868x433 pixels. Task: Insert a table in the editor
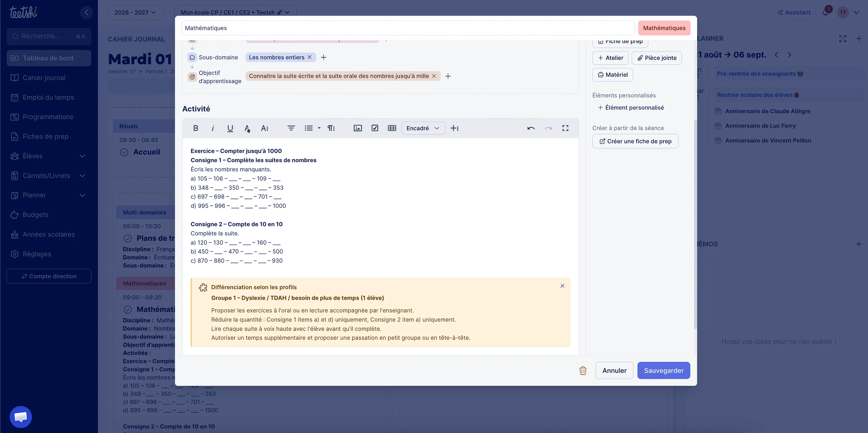pos(391,128)
